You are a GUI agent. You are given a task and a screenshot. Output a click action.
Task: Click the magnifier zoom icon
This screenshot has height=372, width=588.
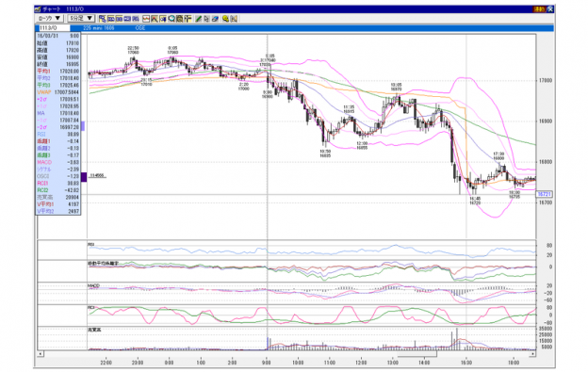171,19
